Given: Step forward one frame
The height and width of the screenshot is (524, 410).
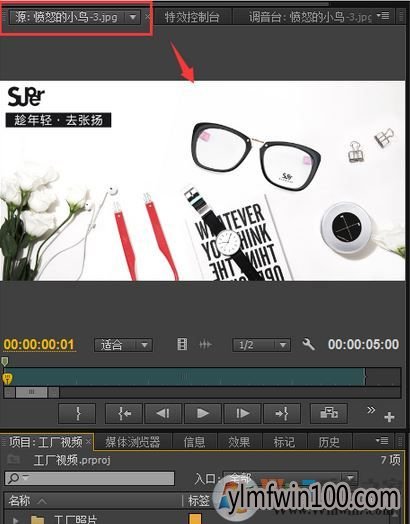Looking at the screenshot, I should pos(242,413).
